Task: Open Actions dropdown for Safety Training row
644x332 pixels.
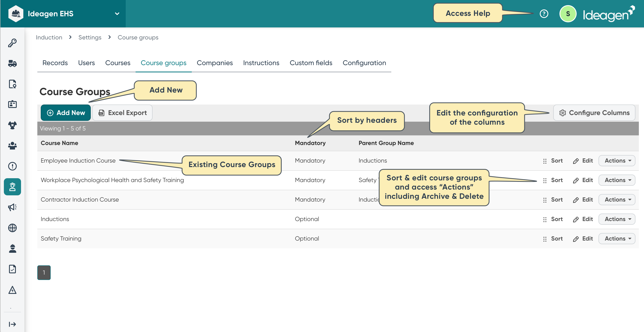Action: [x=617, y=238]
